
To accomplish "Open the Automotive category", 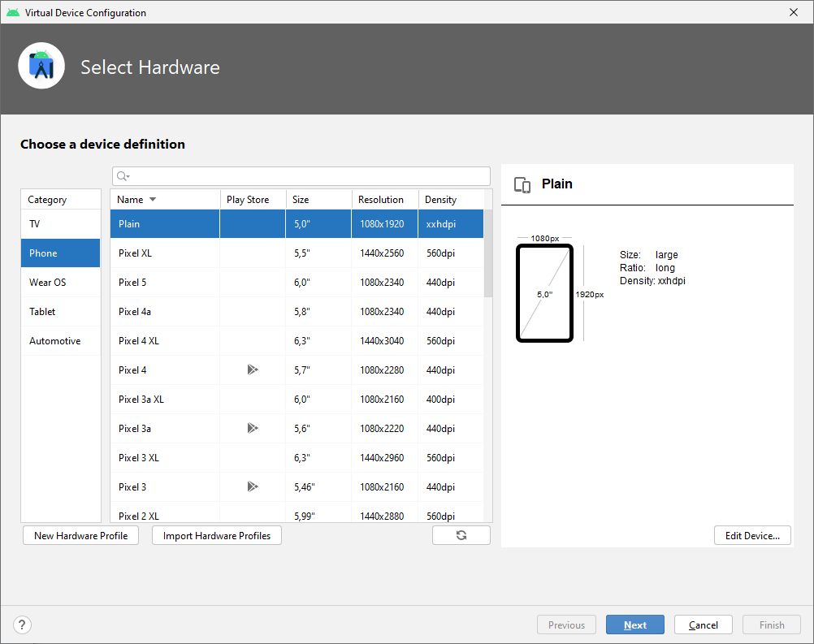I will click(x=60, y=341).
